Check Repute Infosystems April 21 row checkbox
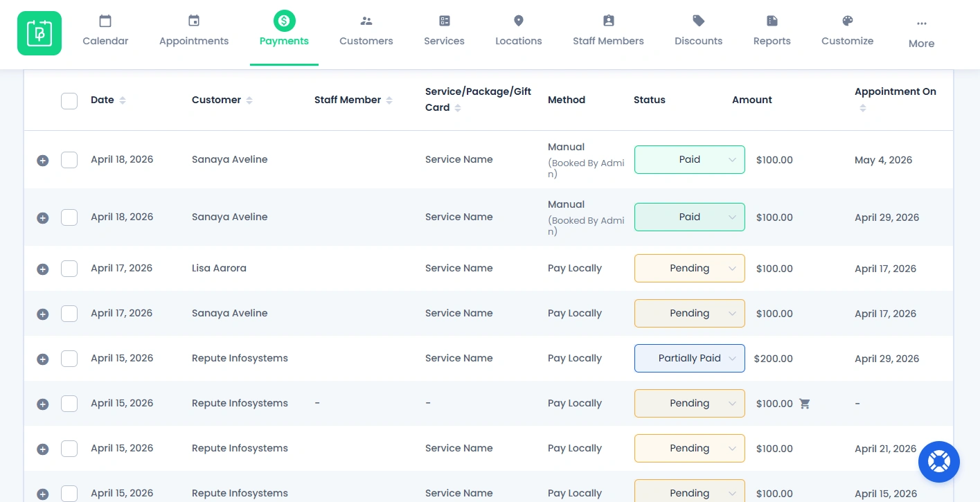The image size is (980, 502). pos(69,449)
